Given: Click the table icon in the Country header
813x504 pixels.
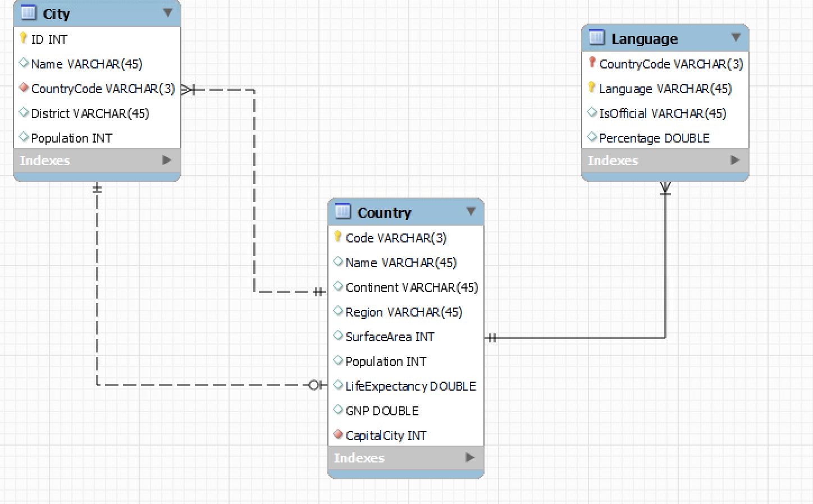Looking at the screenshot, I should [x=342, y=212].
